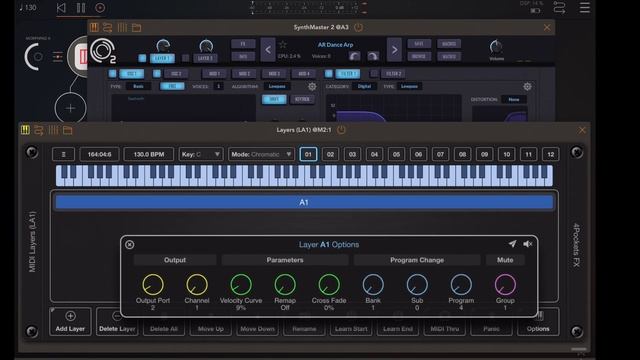
Task: Add a new node with plus circle
Action: pyautogui.click(x=70, y=108)
